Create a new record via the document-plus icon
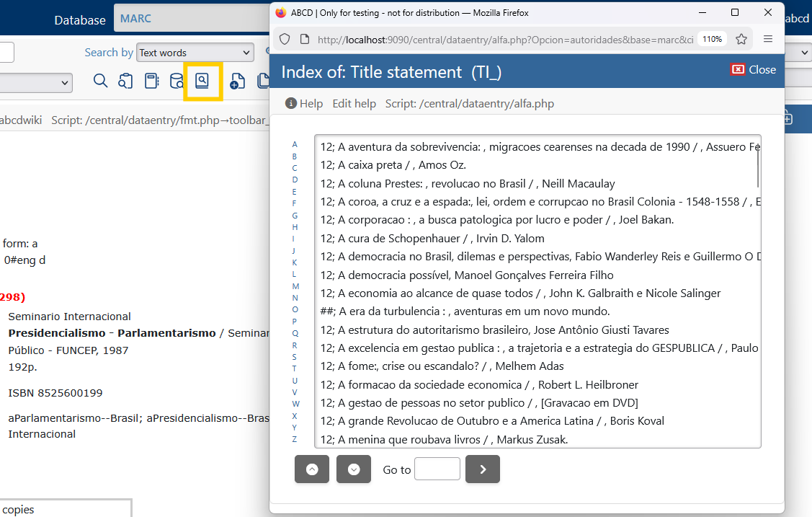 pos(237,81)
